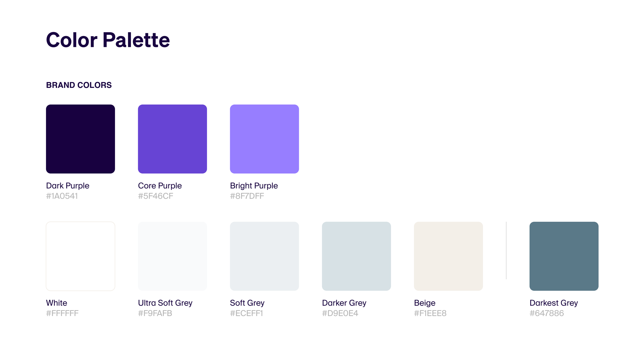Click the #FFFFFF hex code
Viewport: 644px width, 362px height.
pyautogui.click(x=62, y=313)
